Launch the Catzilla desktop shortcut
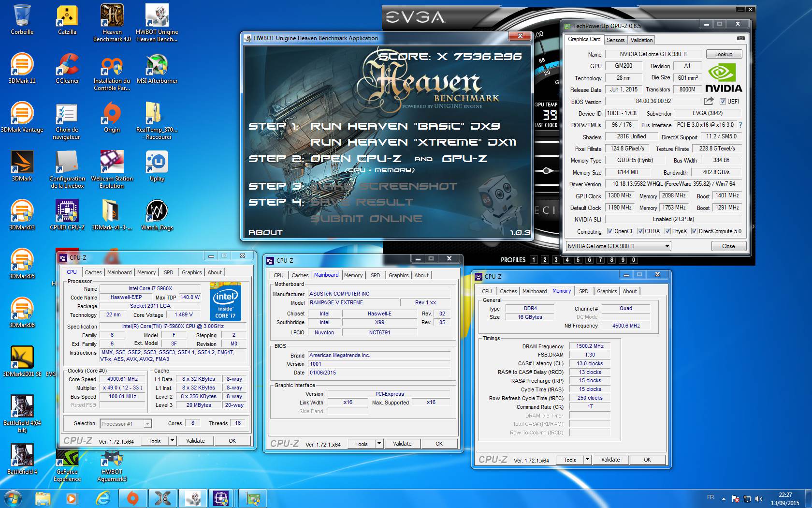Viewport: 812px width, 508px height. coord(67,19)
